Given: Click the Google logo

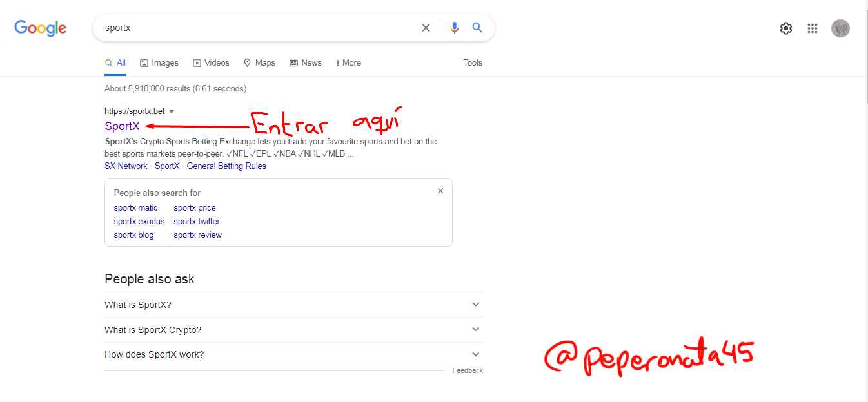Looking at the screenshot, I should pyautogui.click(x=41, y=28).
